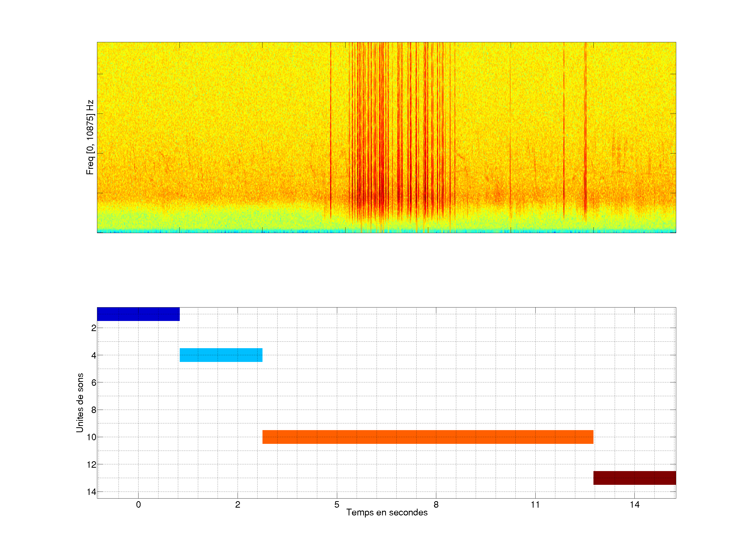Click x-axis tick label 11
Viewport: 747px width, 560px height.
tap(535, 505)
